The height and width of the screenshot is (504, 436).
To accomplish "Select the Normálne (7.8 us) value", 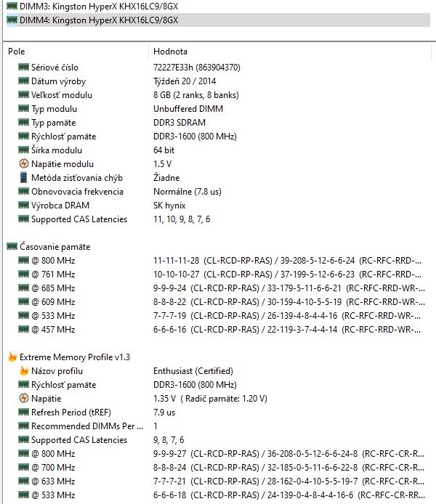I will [x=187, y=192].
